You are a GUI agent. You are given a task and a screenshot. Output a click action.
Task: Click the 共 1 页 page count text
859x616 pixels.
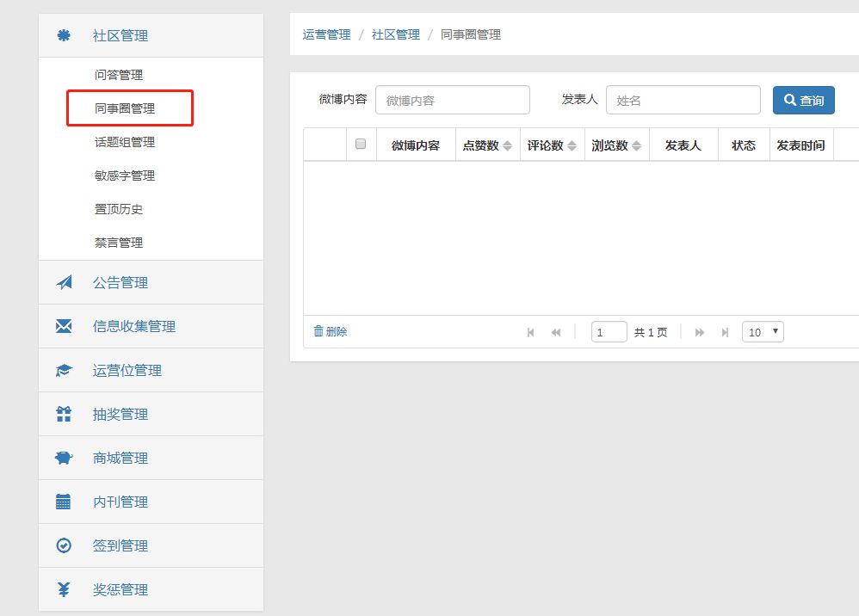[x=651, y=332]
